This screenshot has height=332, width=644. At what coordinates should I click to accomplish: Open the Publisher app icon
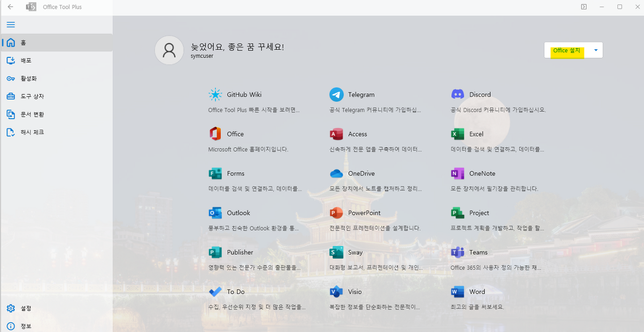pyautogui.click(x=215, y=253)
